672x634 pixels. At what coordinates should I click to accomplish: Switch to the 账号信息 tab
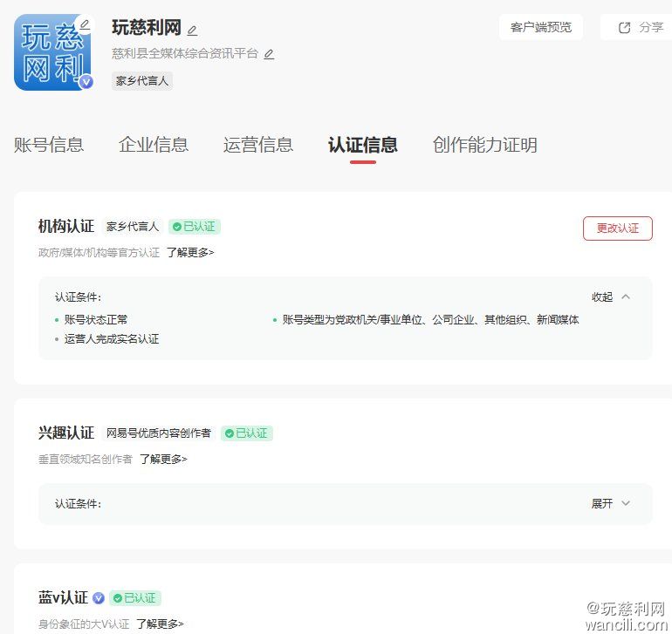pos(49,145)
